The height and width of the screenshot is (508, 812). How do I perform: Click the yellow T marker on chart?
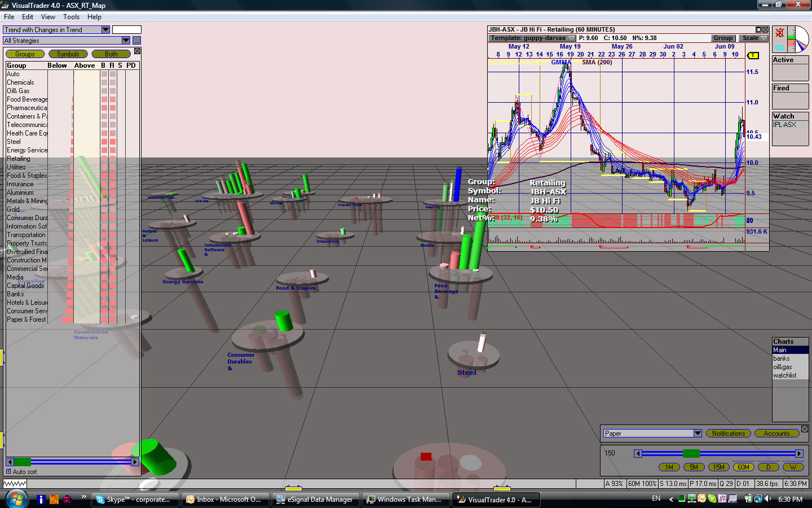tap(753, 55)
